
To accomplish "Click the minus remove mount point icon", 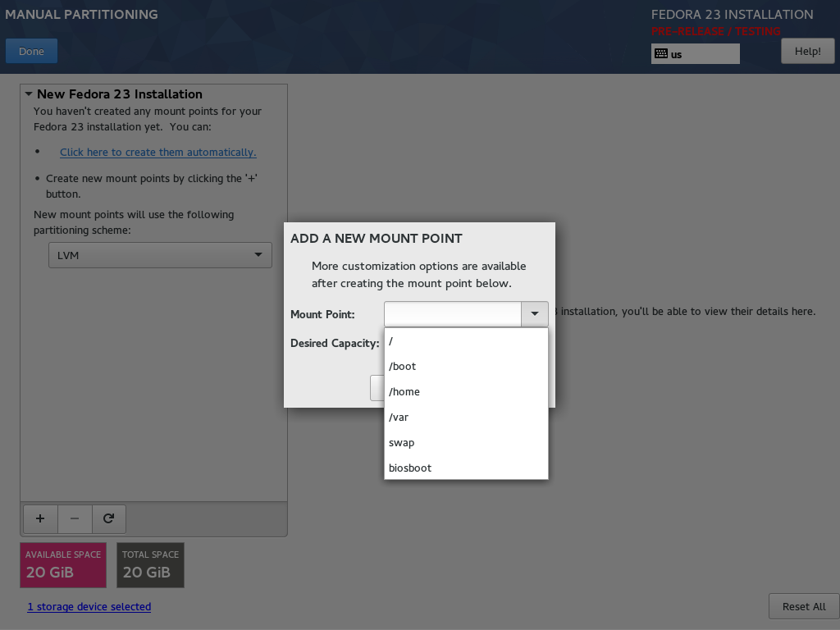I will click(75, 518).
